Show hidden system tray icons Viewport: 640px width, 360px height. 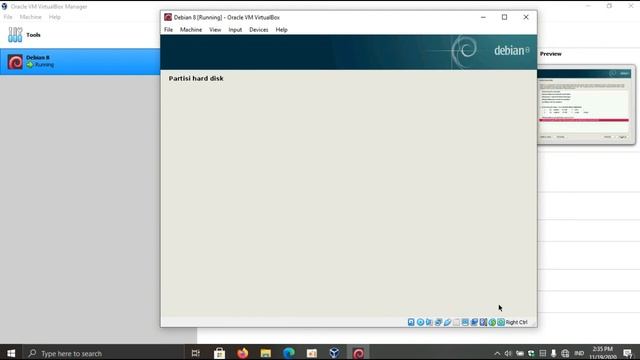tap(497, 353)
